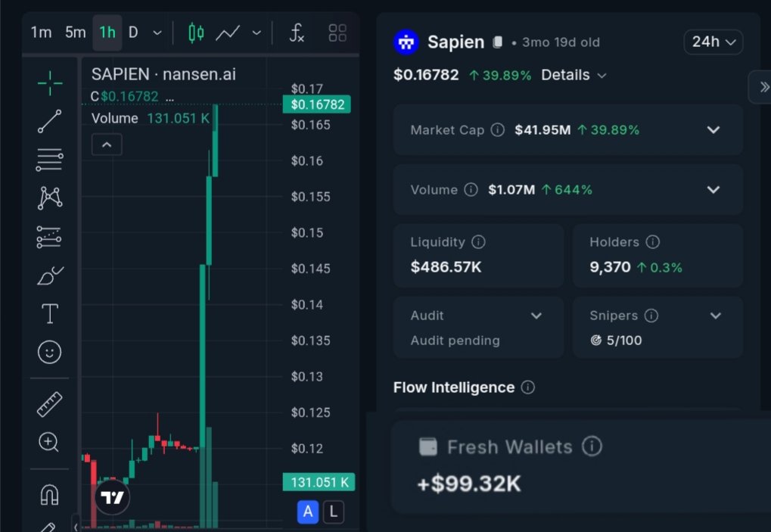
Task: Open the Fibonacci retracement lines tool
Action: tap(50, 160)
